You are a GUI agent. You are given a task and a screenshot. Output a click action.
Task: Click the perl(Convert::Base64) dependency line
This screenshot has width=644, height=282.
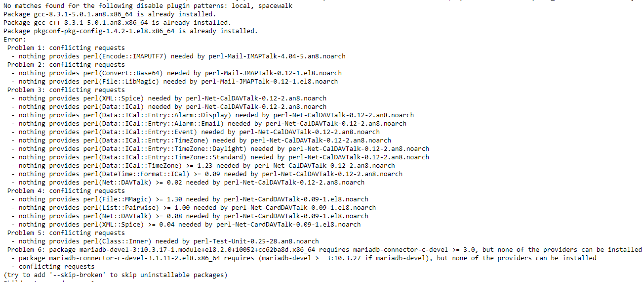click(x=176, y=73)
